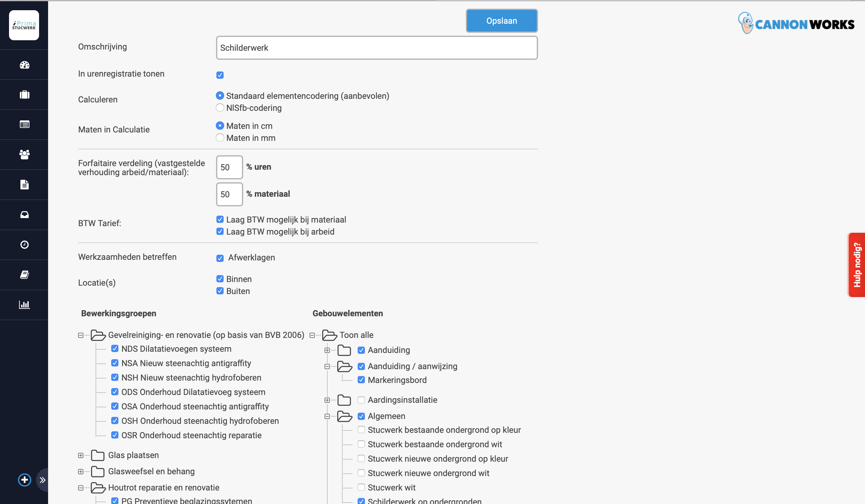Select Maten in mm radio button
Viewport: 865px width, 504px height.
click(220, 138)
